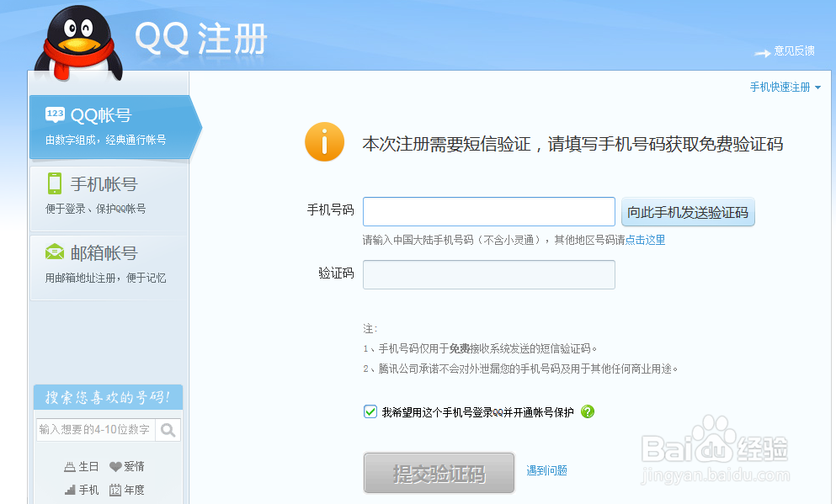This screenshot has height=504, width=836.
Task: Focus the 手机号码 input field
Action: pyautogui.click(x=489, y=211)
